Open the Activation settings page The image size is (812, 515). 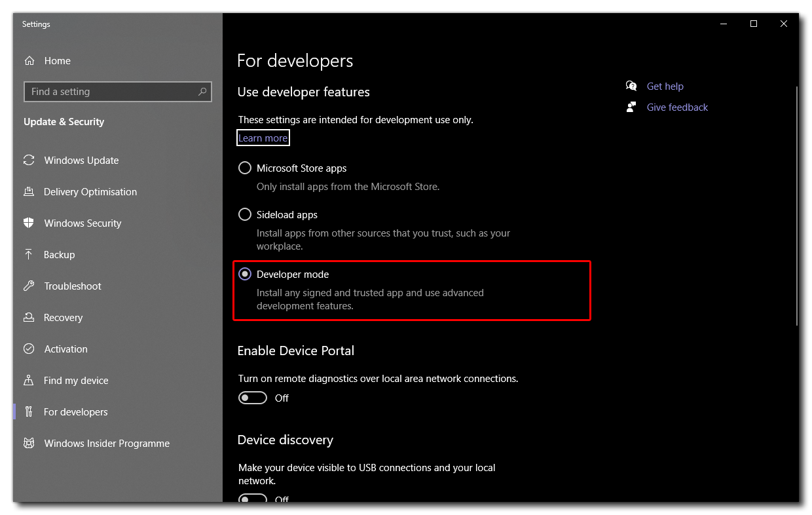click(x=65, y=349)
